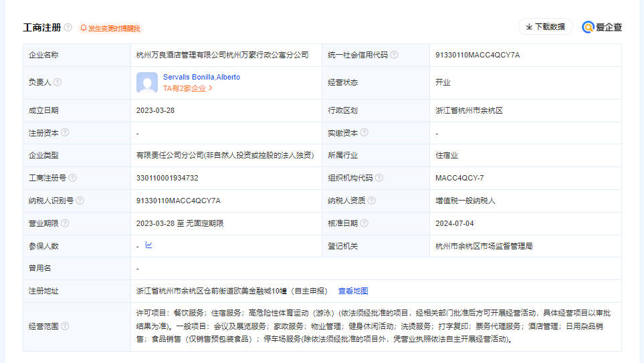Click the 经营范围 business scope description text
The width and height of the screenshot is (644, 363).
tap(374, 326)
